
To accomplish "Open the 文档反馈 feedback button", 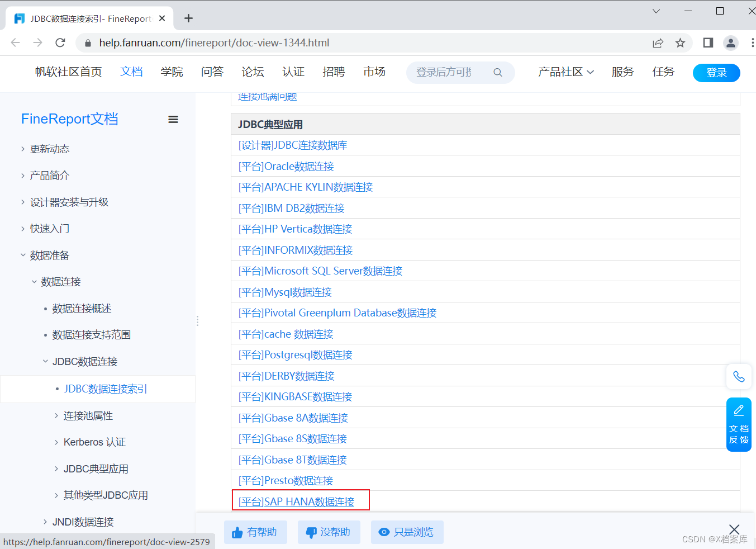I will pos(739,424).
